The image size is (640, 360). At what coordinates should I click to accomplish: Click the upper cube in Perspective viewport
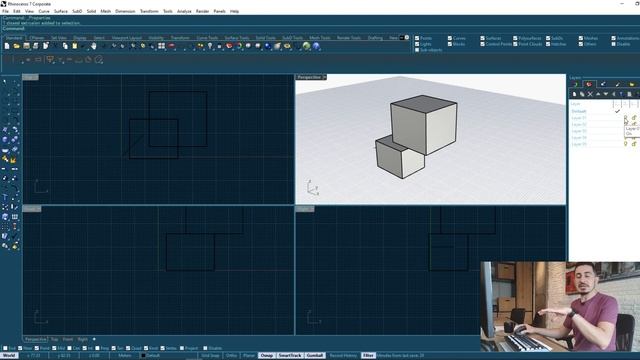(424, 124)
